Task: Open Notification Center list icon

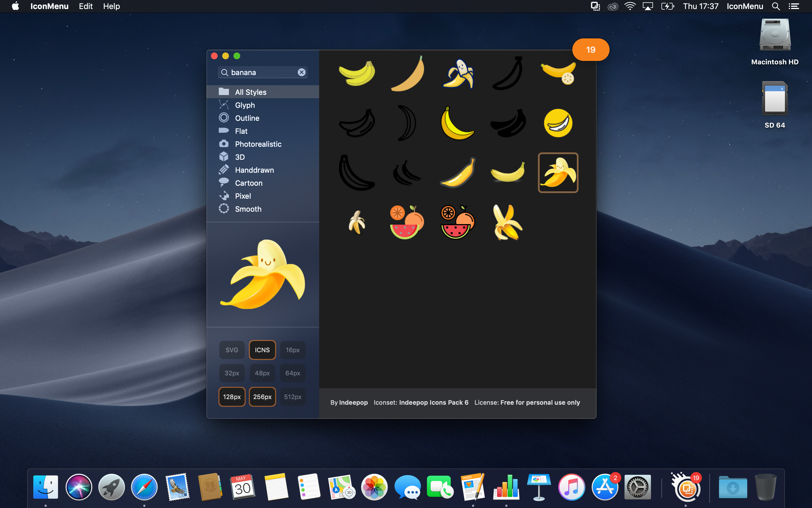Action: pos(794,6)
